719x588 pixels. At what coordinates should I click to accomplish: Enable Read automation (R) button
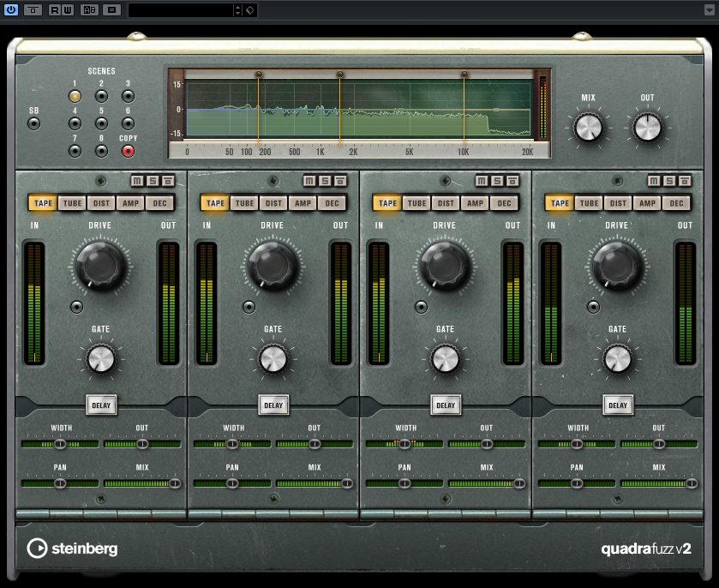coord(55,9)
